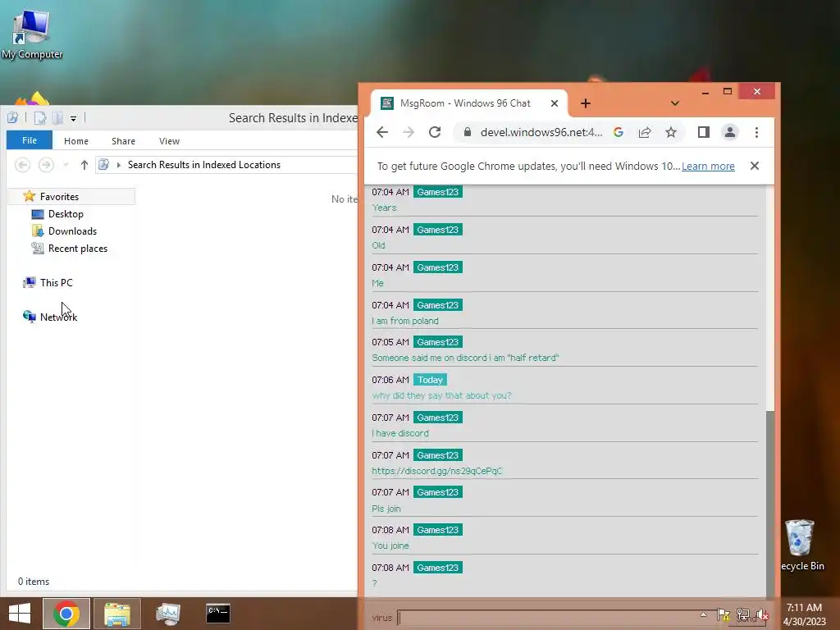
Task: Open a new Chrome tab
Action: tap(586, 103)
